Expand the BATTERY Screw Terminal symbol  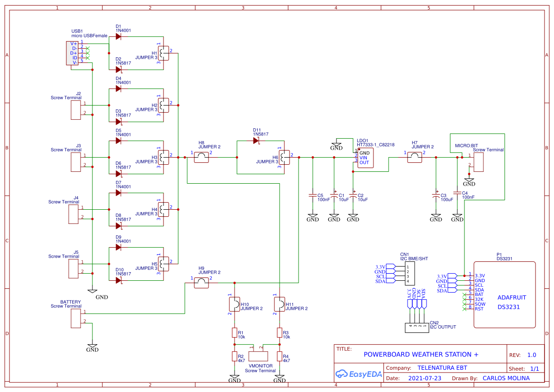(x=75, y=318)
